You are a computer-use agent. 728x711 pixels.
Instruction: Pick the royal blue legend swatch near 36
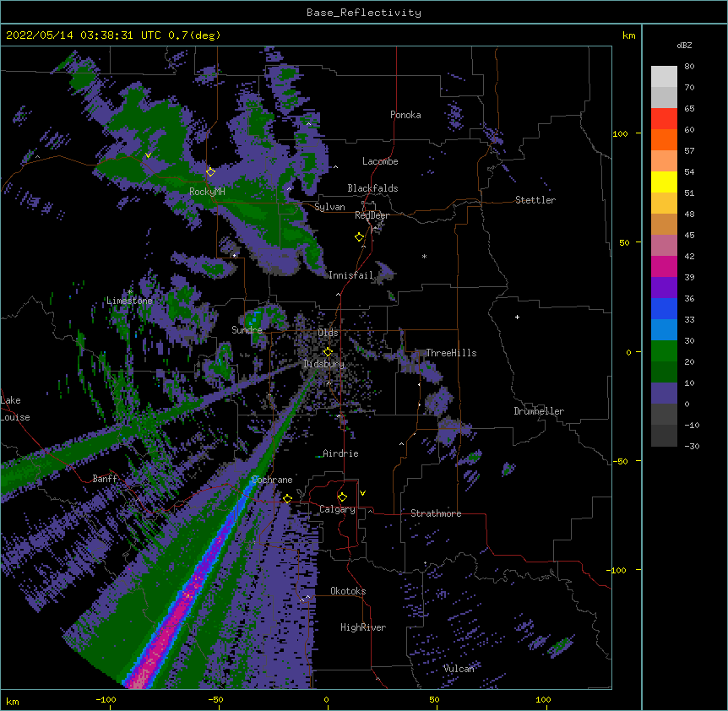[664, 308]
